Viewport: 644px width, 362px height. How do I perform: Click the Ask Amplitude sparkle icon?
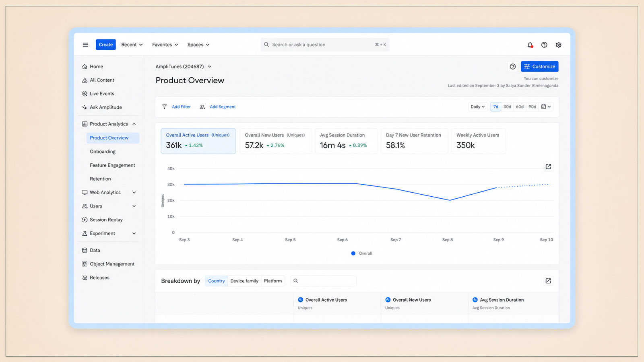[85, 107]
